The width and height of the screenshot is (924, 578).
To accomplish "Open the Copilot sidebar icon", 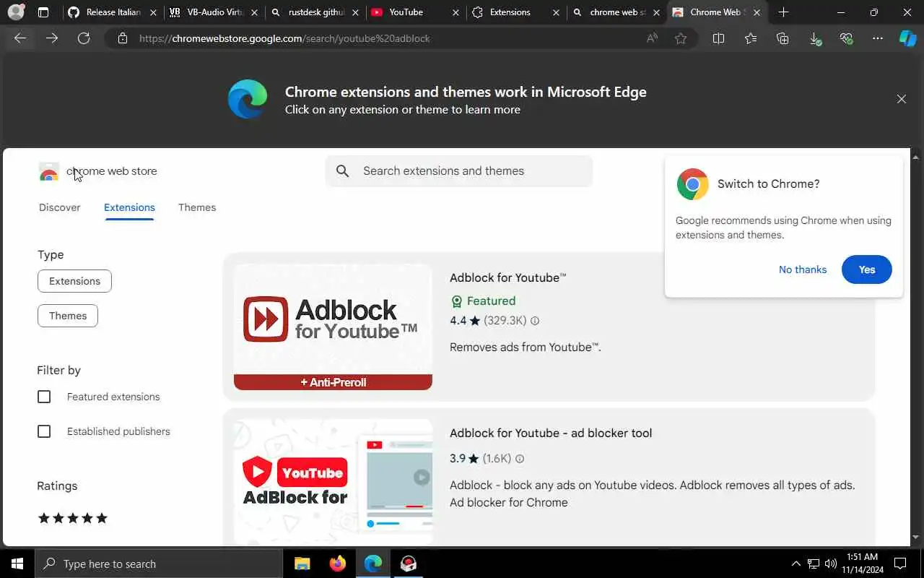I will click(x=907, y=38).
